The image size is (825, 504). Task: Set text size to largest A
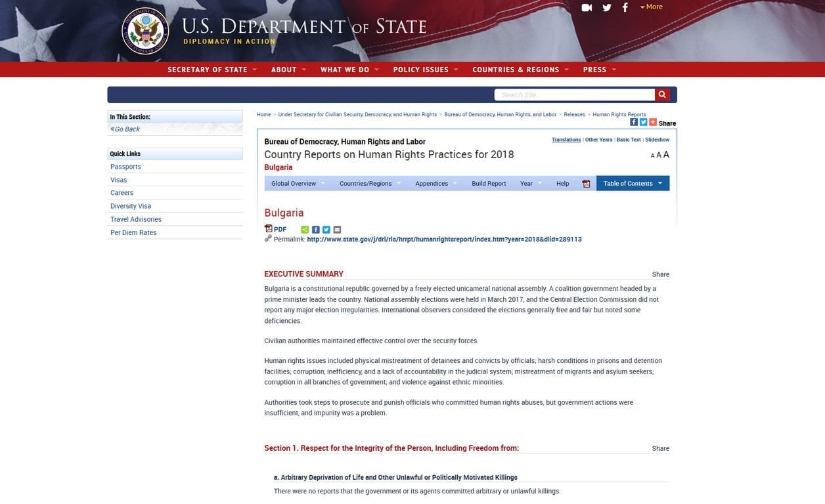(x=666, y=154)
